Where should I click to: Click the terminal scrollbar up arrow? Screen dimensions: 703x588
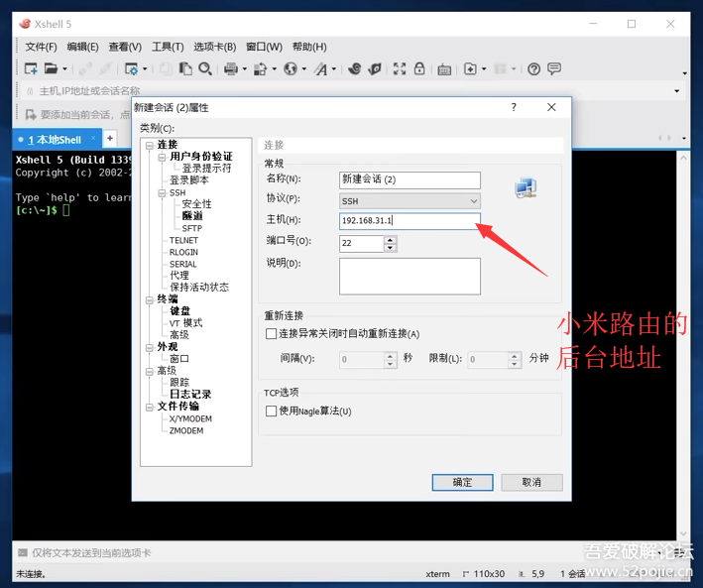[x=683, y=158]
